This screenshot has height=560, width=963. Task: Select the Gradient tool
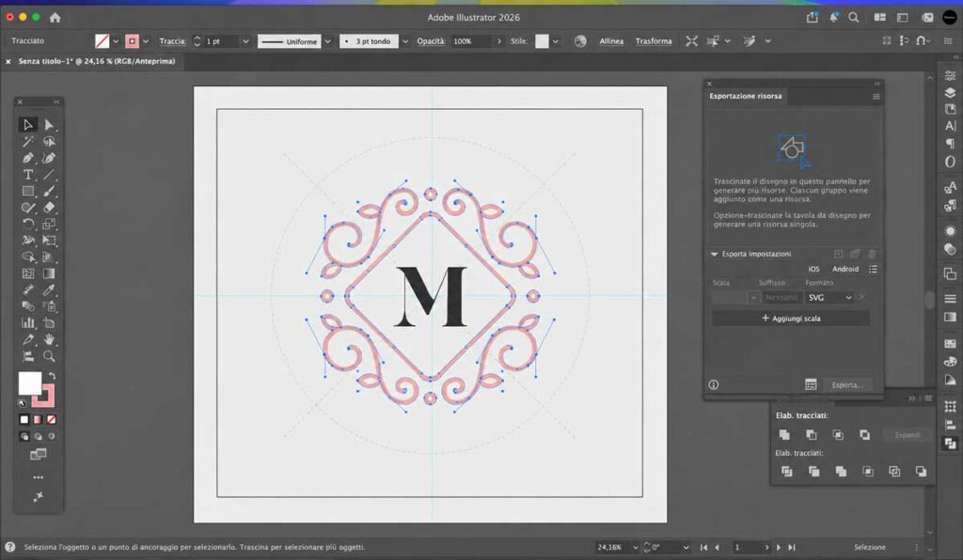(49, 273)
